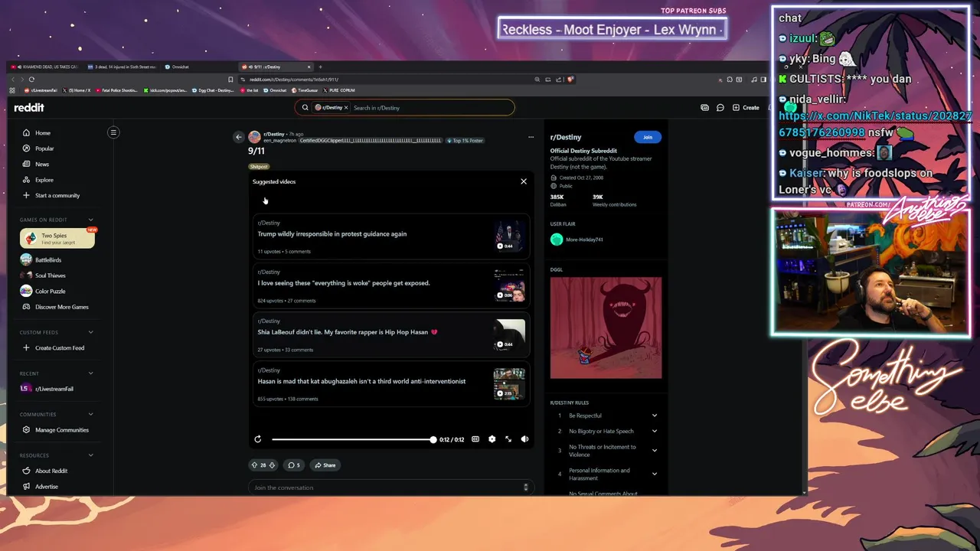Open Shia LaBeouf suggested video
This screenshot has height=551, width=980.
coord(391,334)
